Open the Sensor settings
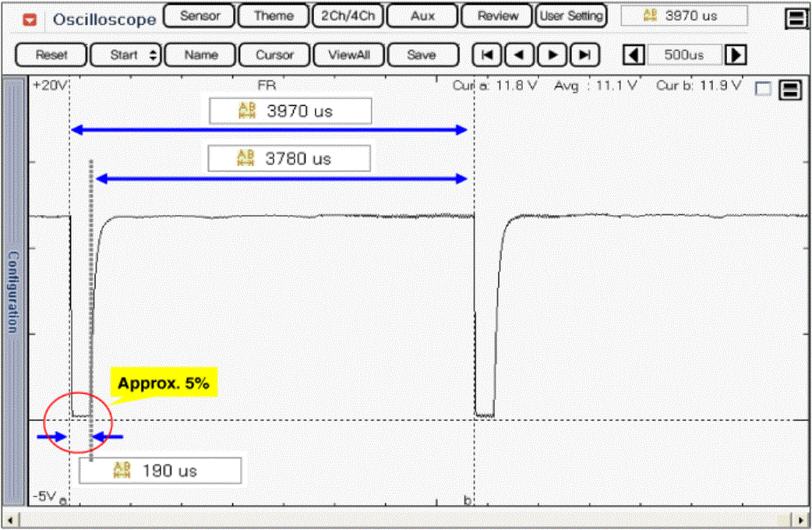Image resolution: width=812 pixels, height=530 pixels. pos(199,16)
